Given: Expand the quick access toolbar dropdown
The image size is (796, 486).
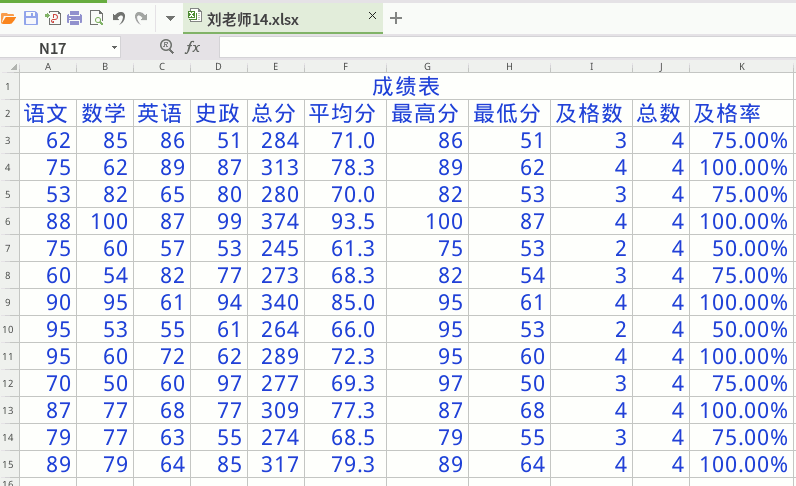Looking at the screenshot, I should 170,18.
